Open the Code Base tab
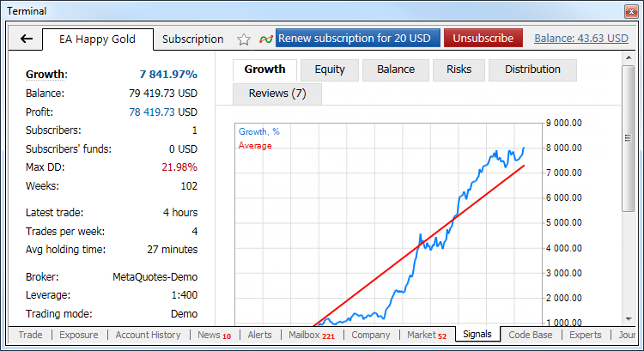Screen dimensions: 644x351 pos(531,335)
